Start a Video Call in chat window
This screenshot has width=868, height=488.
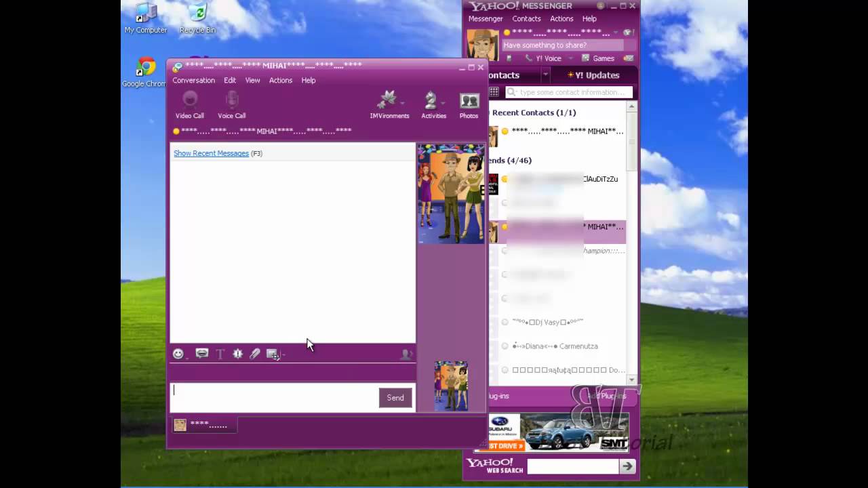[x=190, y=105]
